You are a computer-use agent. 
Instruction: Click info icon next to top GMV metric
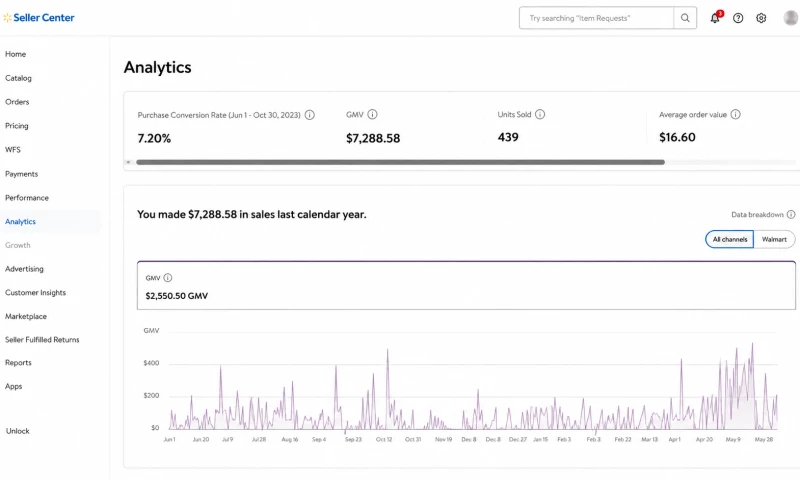(372, 114)
